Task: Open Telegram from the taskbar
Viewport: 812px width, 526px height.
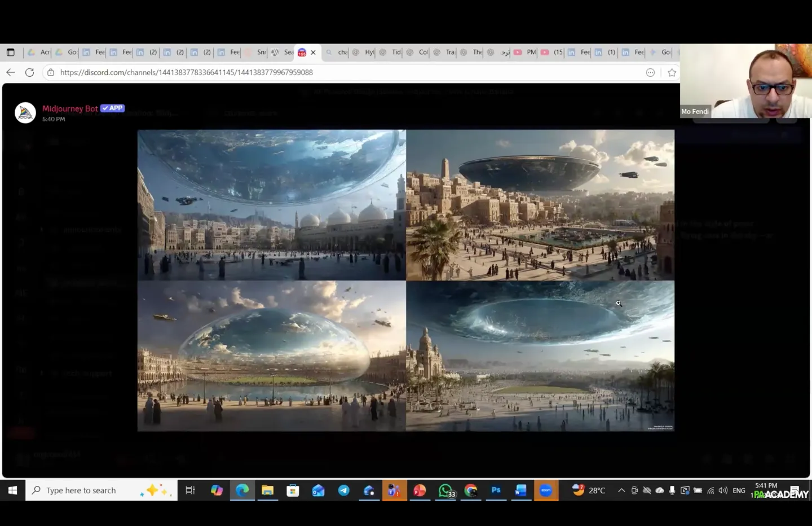Action: point(343,490)
